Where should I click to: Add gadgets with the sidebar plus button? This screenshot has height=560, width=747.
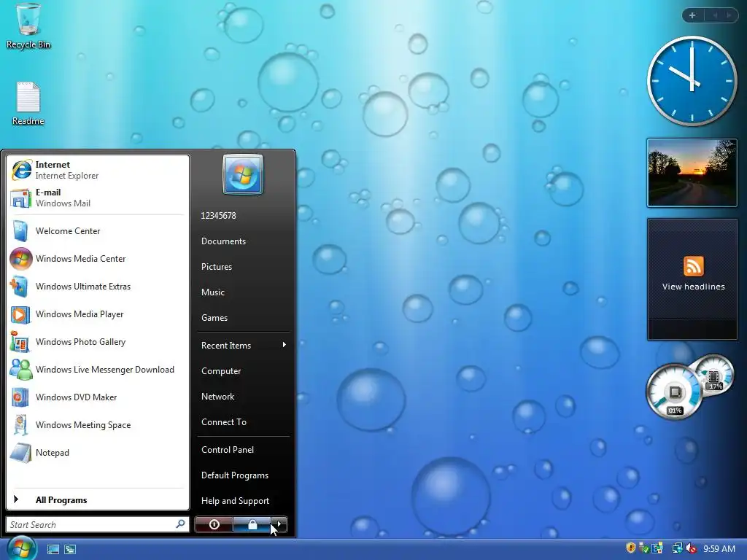pos(692,15)
